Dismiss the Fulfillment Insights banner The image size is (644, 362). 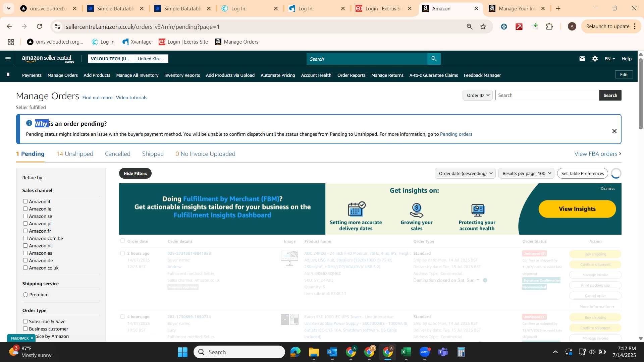point(607,189)
